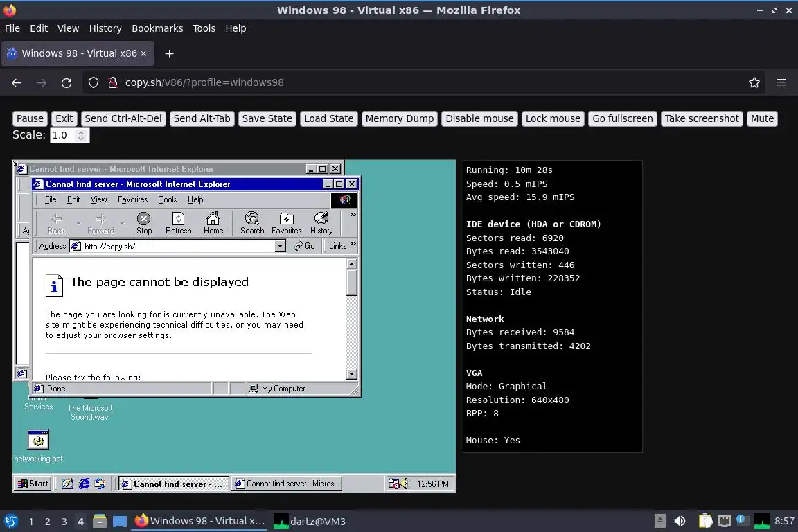Toggle the Mute emulator button
The height and width of the screenshot is (532, 798).
(762, 118)
